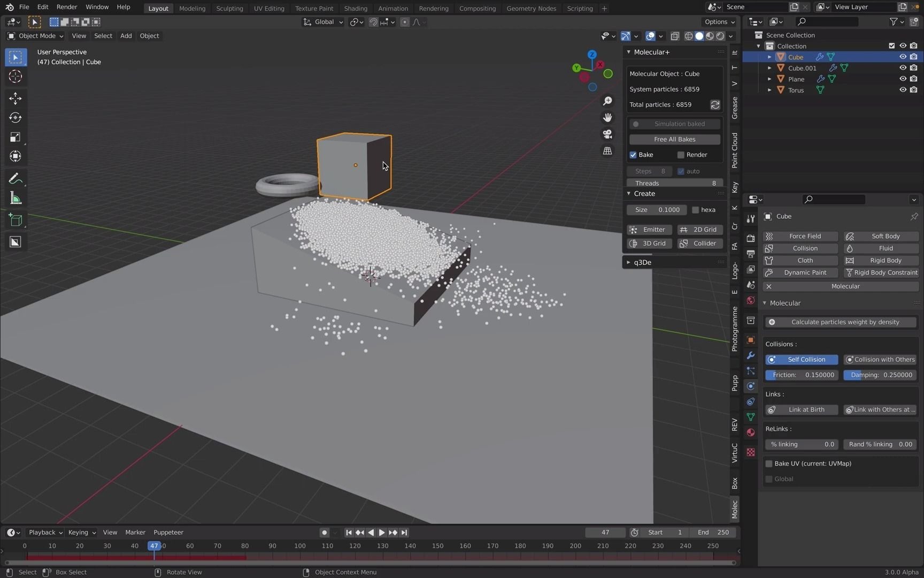Open the Render menu
Screen dimensions: 924x578
(66, 7)
